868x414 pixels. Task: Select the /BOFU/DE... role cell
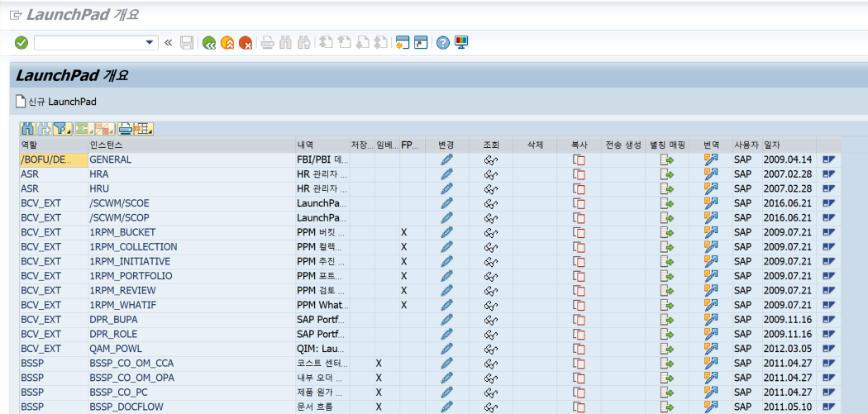click(54, 159)
